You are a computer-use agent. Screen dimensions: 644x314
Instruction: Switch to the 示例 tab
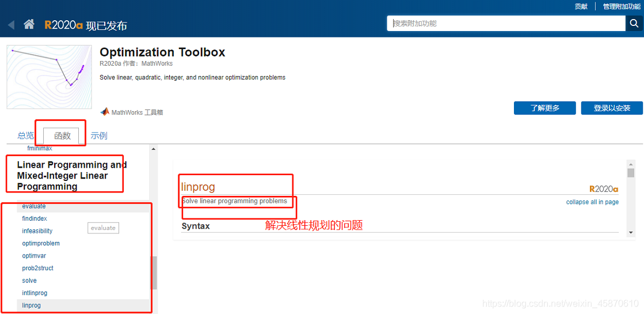pyautogui.click(x=99, y=135)
